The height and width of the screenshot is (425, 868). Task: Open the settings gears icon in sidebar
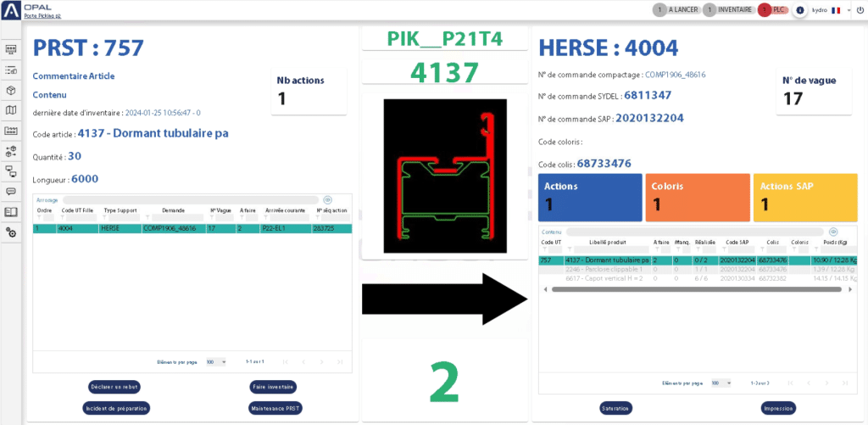[x=11, y=232]
